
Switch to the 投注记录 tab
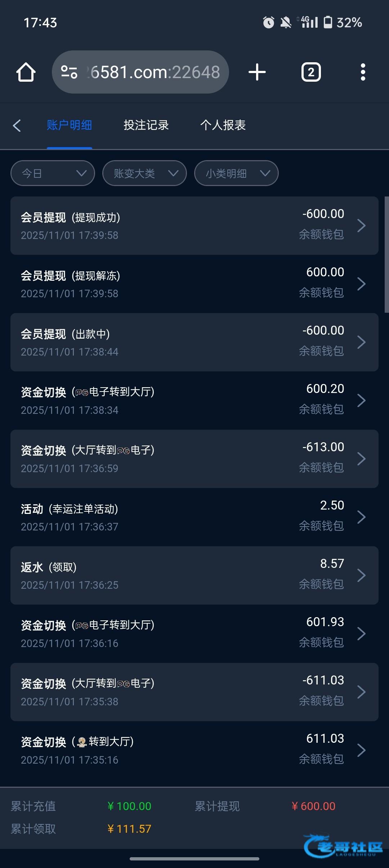coord(146,125)
